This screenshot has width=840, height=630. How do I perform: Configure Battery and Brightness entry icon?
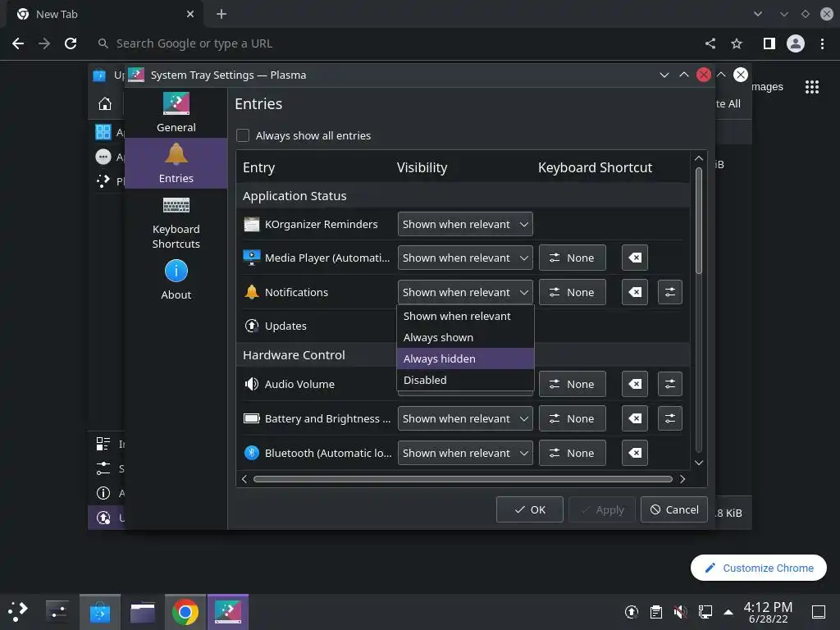(x=669, y=418)
